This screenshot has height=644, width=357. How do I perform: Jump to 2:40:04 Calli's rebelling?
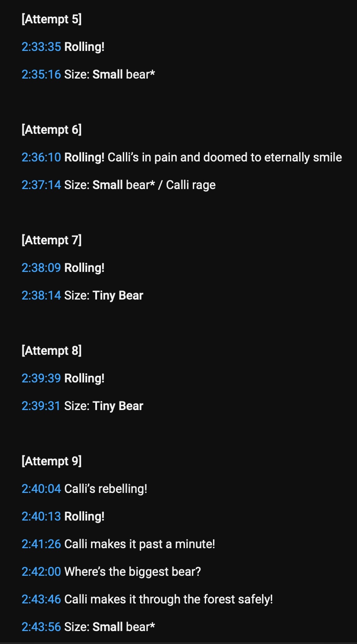(x=41, y=489)
